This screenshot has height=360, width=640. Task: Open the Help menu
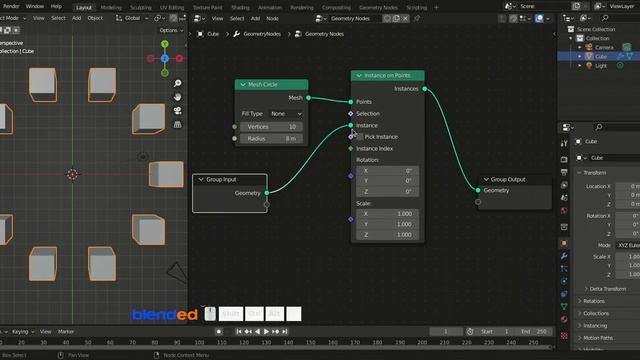coord(56,6)
